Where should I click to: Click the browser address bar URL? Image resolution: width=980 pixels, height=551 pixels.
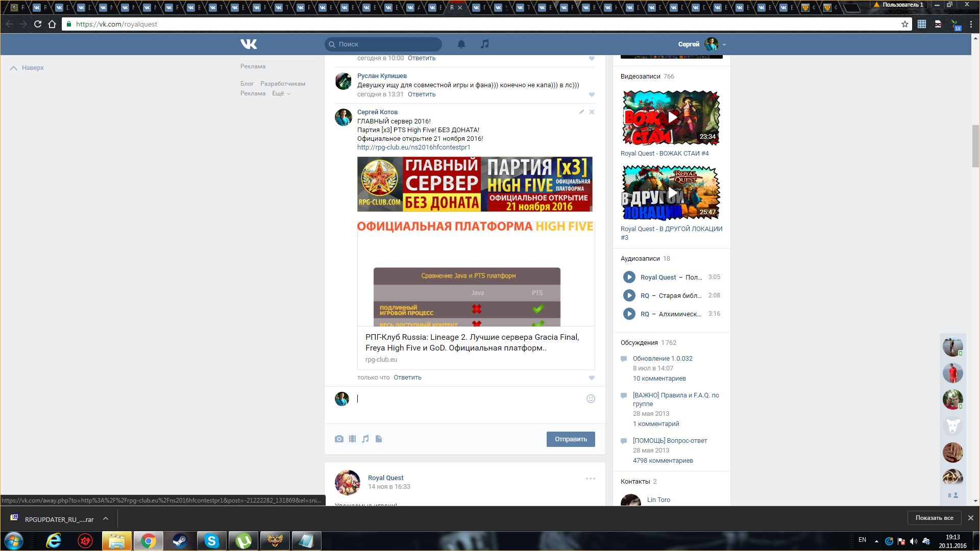[116, 24]
